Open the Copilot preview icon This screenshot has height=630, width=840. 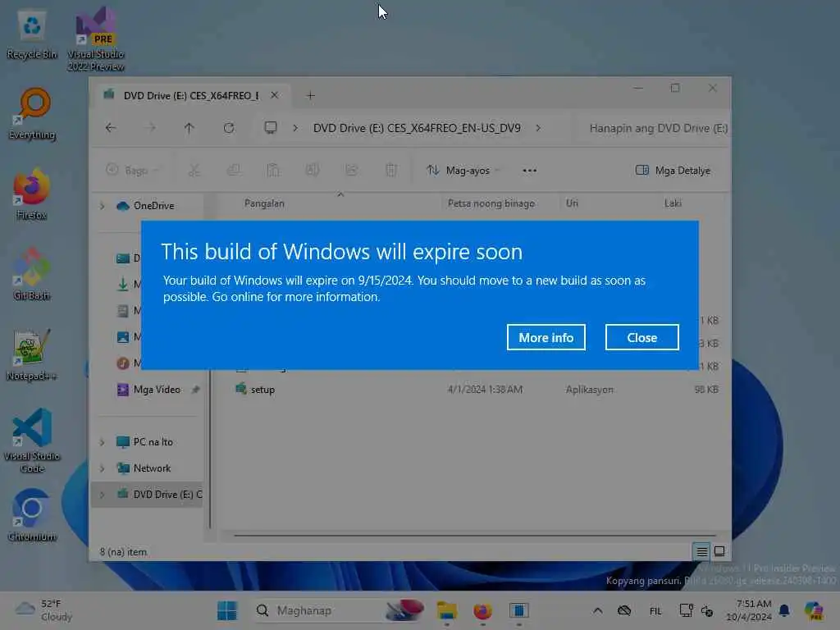coord(813,610)
